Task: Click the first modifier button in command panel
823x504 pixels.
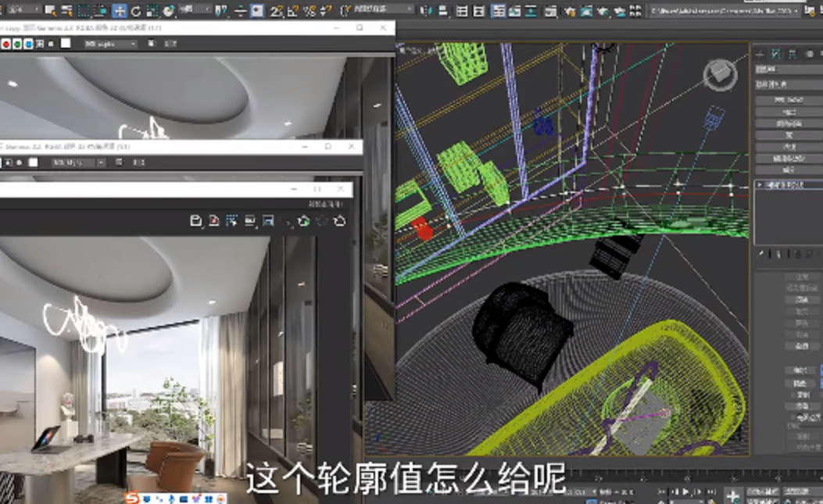Action: 787,101
